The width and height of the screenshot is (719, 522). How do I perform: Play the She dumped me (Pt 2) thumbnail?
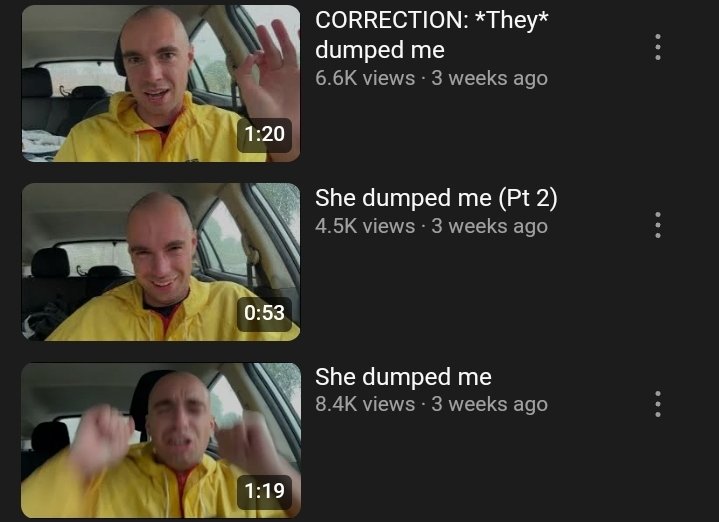click(161, 262)
